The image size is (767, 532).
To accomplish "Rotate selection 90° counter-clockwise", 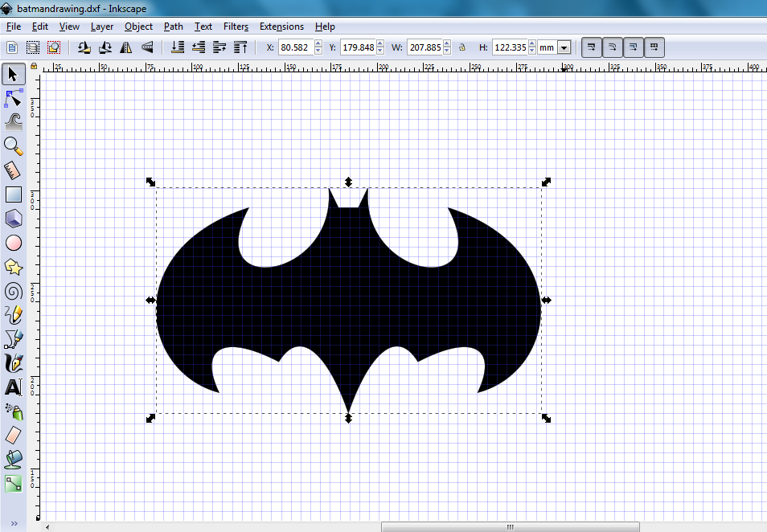I will click(84, 47).
